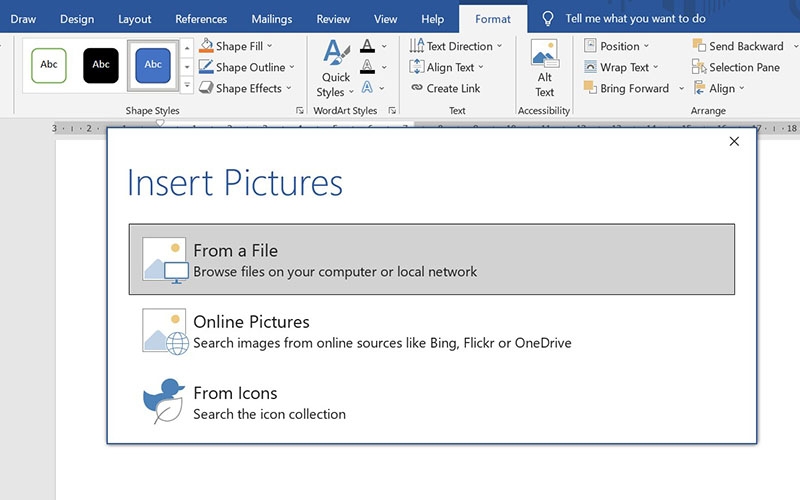Screen dimensions: 800x500
Task: Click the From Icons duck icon
Action: (164, 401)
